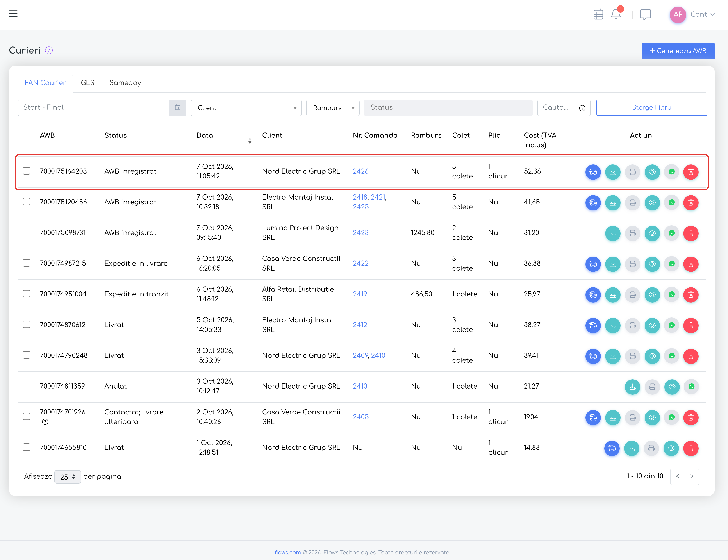Click truck icon for AWB 7000174790248
Image resolution: width=728 pixels, height=560 pixels.
[593, 356]
